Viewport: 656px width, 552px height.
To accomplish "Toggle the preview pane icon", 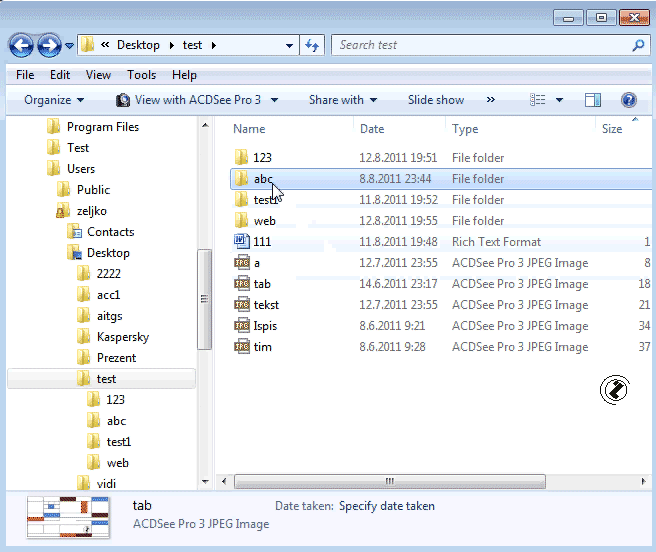I will click(593, 100).
